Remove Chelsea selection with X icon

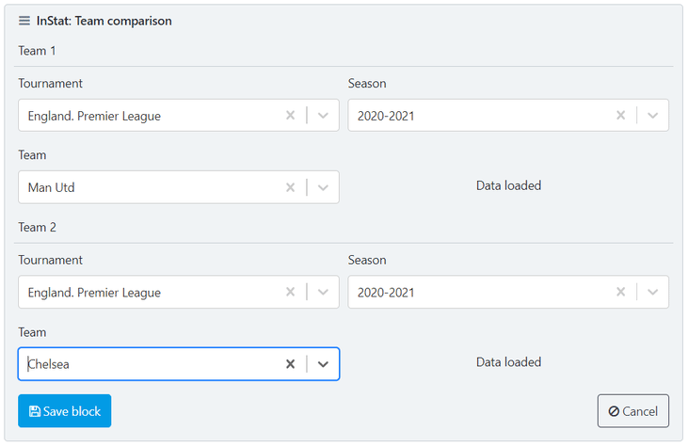[290, 364]
